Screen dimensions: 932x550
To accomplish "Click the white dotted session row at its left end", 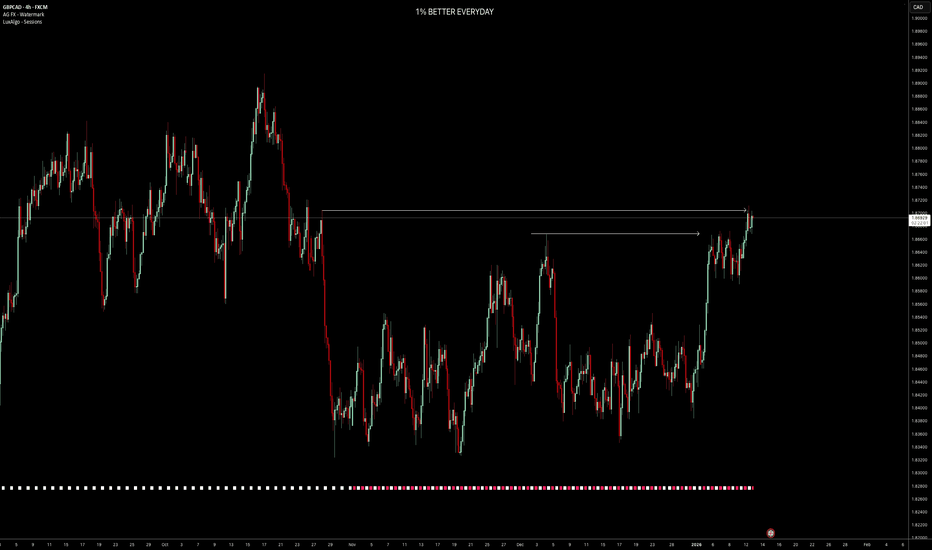I will [5, 488].
